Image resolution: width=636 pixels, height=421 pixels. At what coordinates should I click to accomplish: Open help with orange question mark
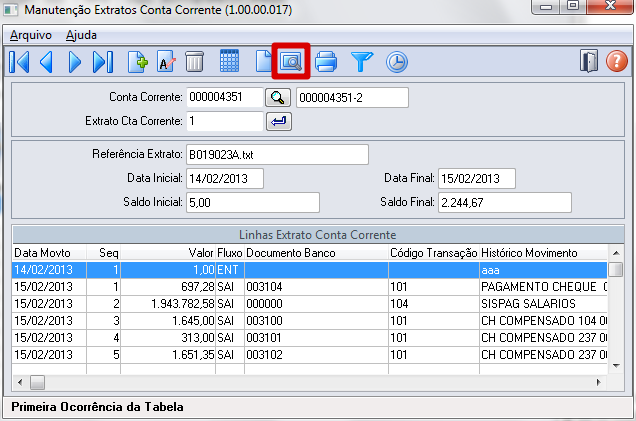click(x=617, y=61)
